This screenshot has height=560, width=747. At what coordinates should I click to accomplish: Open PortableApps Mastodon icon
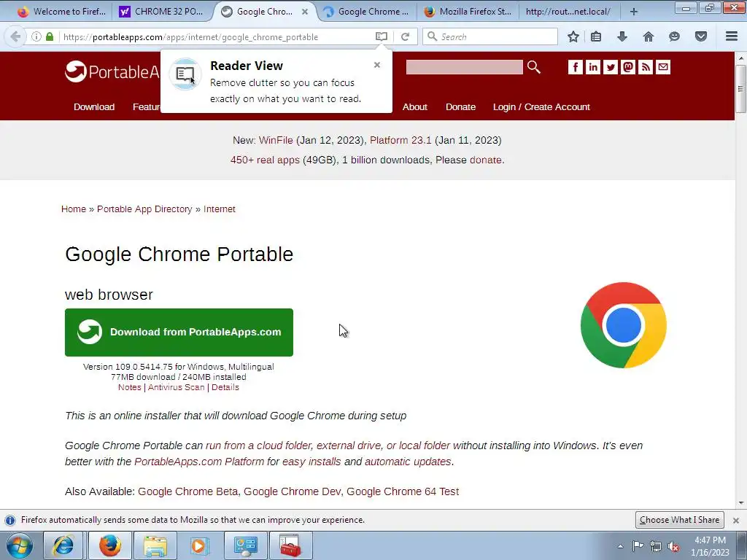[x=628, y=67]
